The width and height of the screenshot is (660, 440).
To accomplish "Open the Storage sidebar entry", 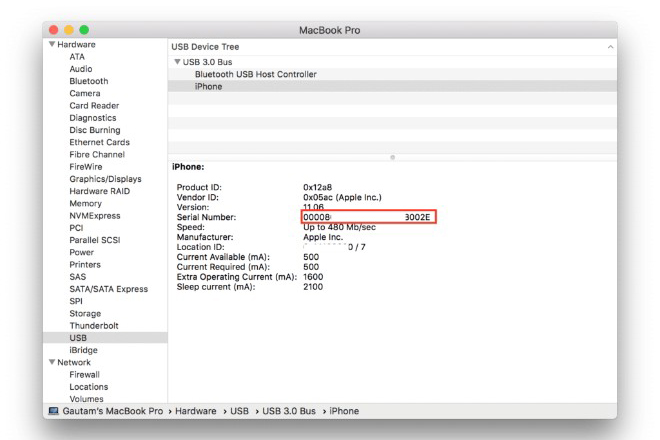I will coord(85,313).
